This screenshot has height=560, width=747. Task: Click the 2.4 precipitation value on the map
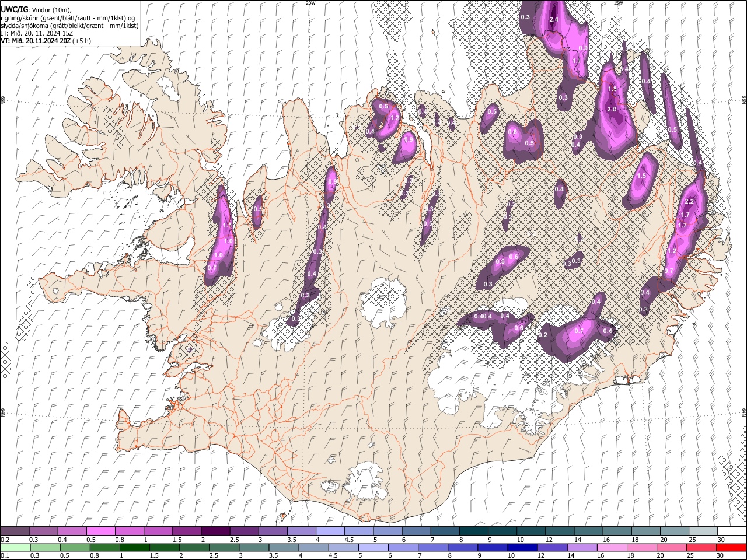(554, 20)
